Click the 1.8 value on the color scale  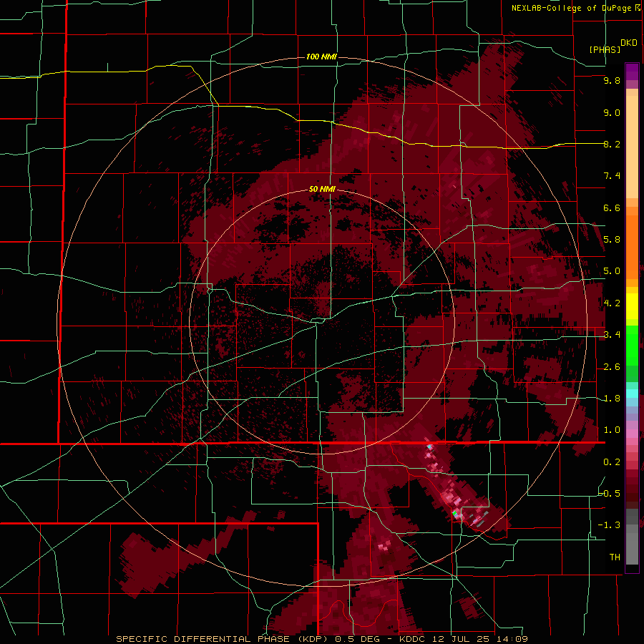pyautogui.click(x=612, y=399)
